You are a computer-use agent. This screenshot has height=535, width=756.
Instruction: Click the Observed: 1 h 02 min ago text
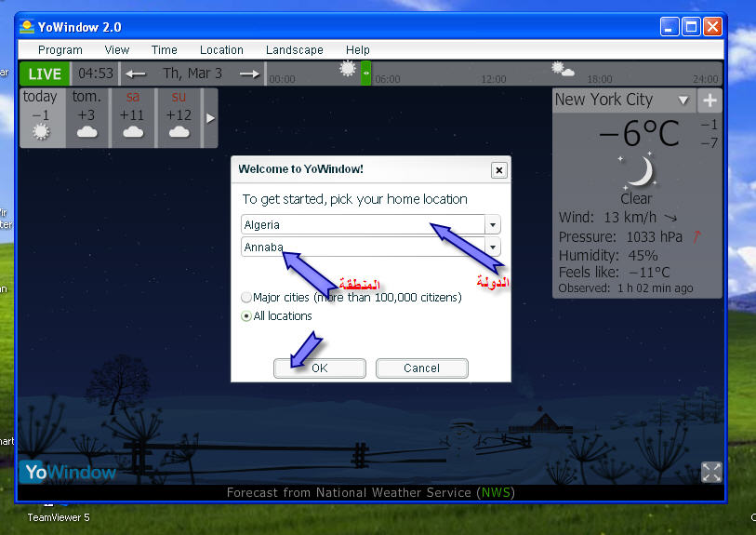pos(626,288)
